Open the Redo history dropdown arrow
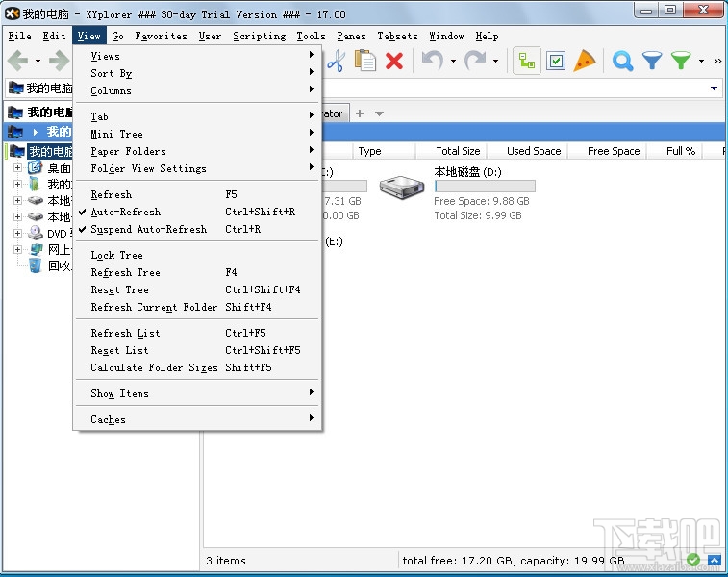 click(496, 61)
